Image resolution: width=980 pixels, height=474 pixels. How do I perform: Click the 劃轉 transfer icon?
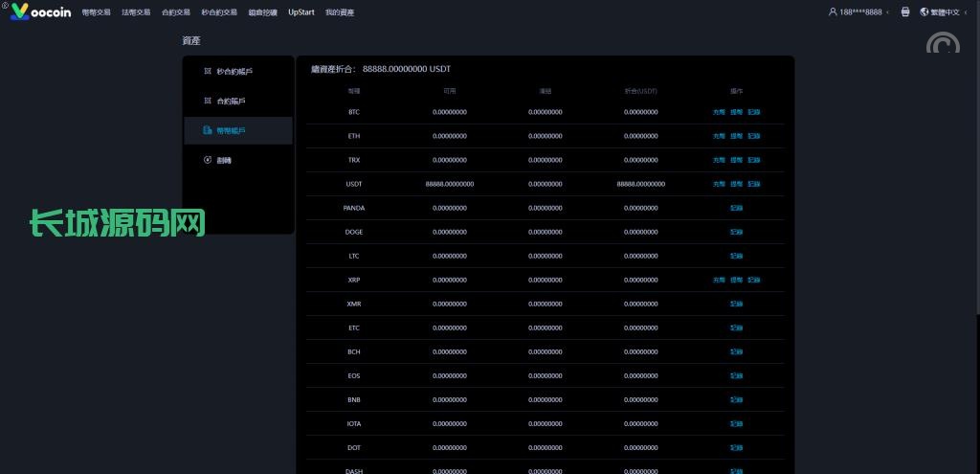(x=208, y=160)
